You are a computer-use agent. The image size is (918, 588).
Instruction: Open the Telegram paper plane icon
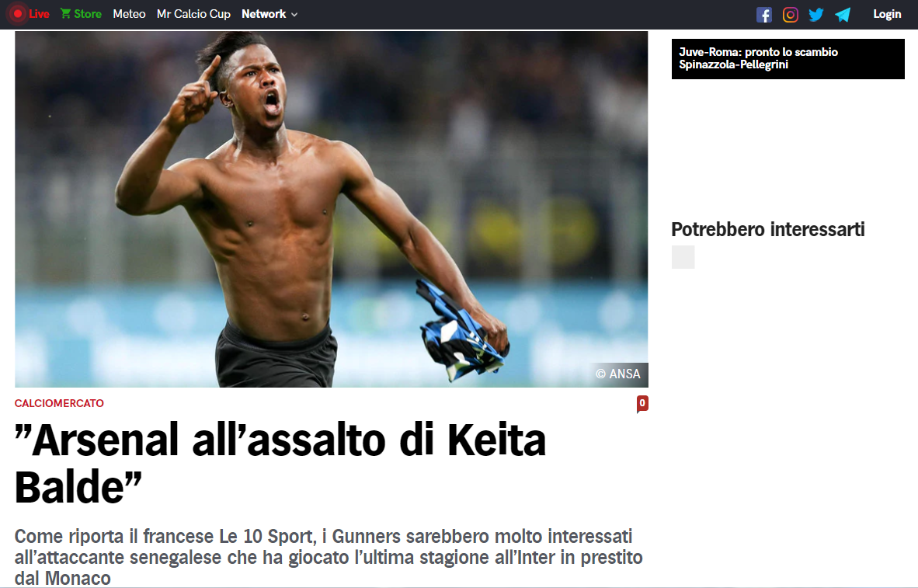[x=843, y=15]
